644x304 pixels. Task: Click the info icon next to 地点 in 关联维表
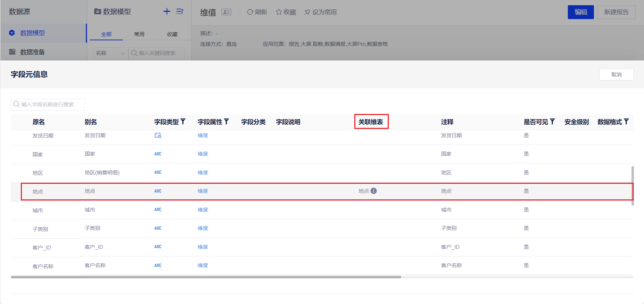coord(373,191)
